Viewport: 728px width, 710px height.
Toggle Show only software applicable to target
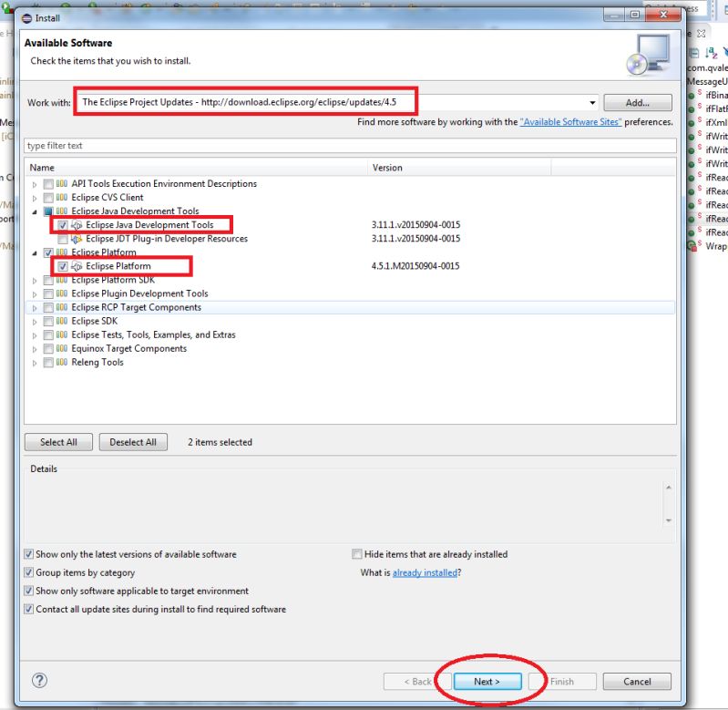click(x=29, y=591)
